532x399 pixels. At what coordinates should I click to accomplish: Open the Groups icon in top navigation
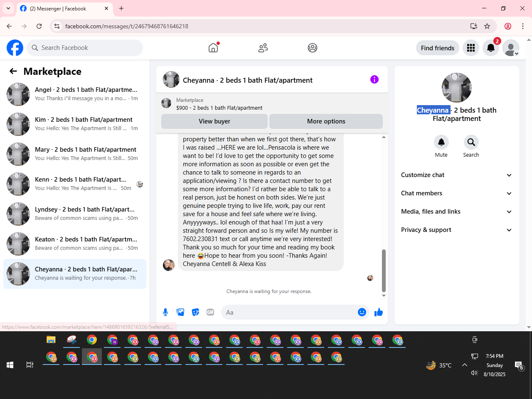313,48
